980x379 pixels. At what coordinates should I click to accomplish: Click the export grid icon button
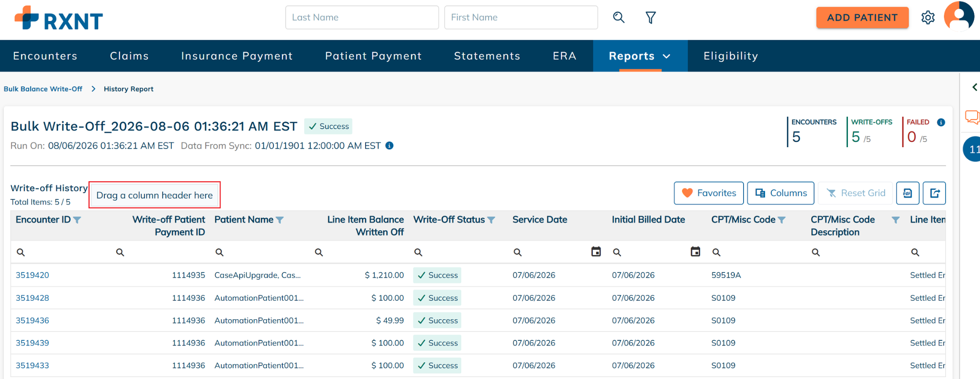click(x=934, y=193)
